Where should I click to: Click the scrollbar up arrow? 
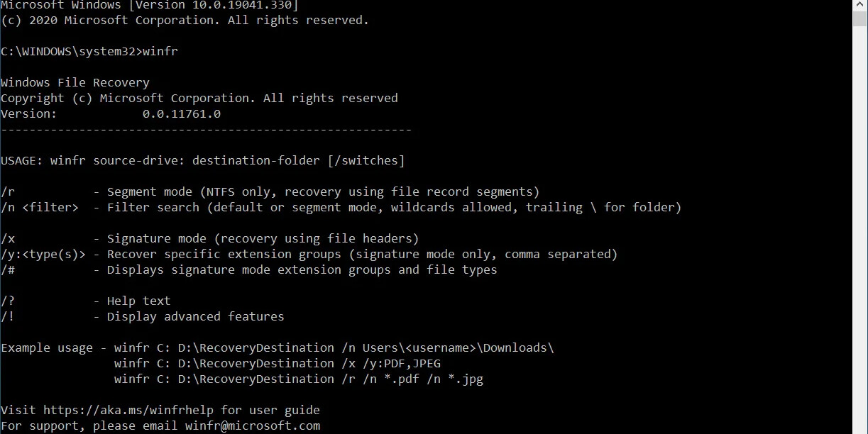pos(859,5)
